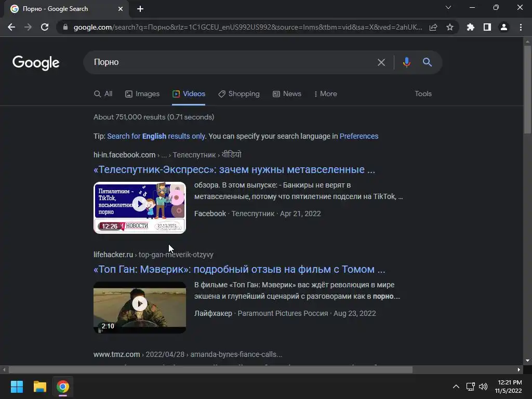The width and height of the screenshot is (532, 399).
Task: Clear the search box text
Action: [381, 62]
